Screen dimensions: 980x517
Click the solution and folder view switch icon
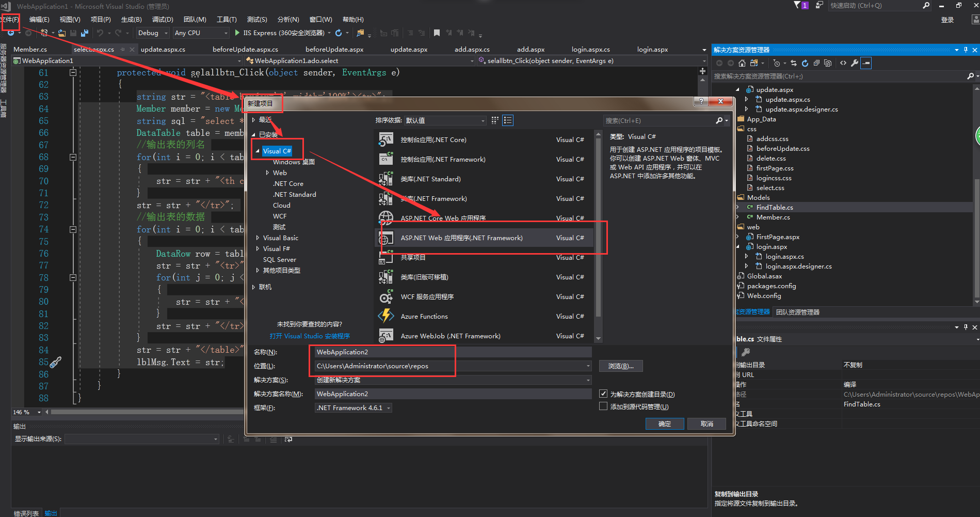click(754, 63)
